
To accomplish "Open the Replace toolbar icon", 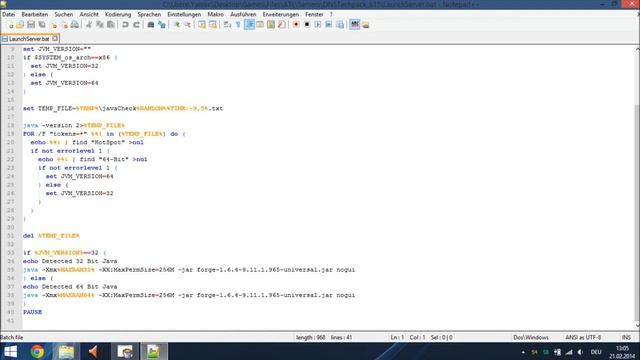I will pos(162,25).
